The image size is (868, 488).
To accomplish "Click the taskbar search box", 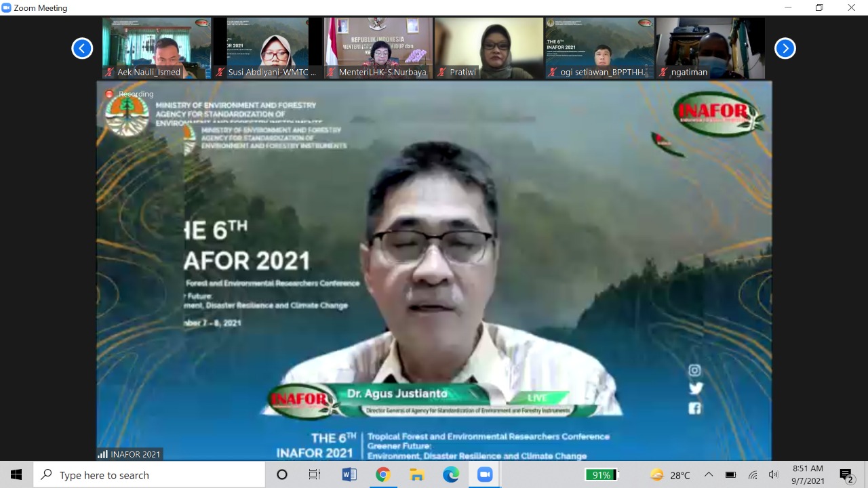I will 149,475.
